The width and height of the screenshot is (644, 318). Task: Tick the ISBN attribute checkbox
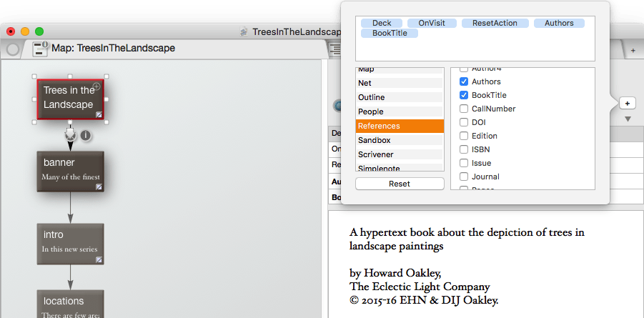(x=464, y=149)
